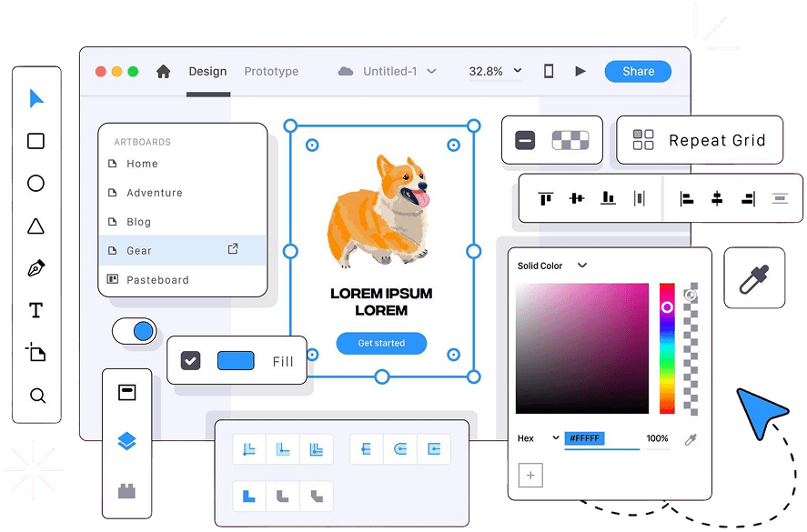This screenshot has width=807, height=532.
Task: Preview on mobile device icon
Action: coord(549,71)
